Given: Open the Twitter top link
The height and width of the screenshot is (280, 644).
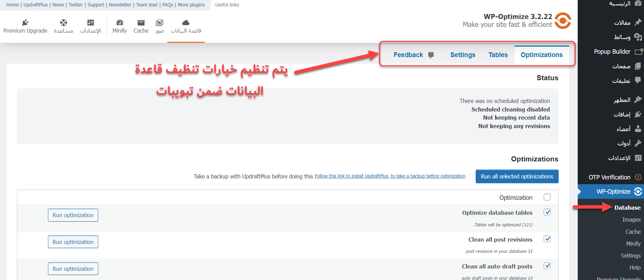Looking at the screenshot, I should [76, 5].
